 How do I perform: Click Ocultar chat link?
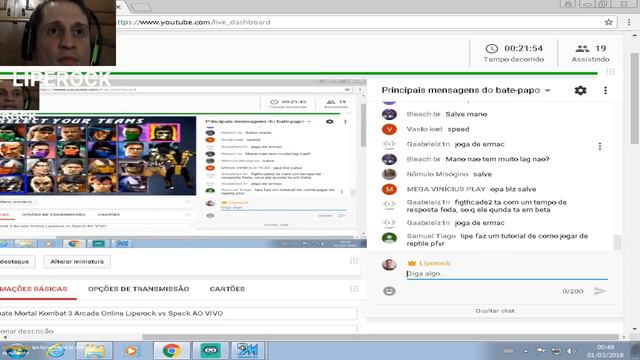tap(495, 311)
